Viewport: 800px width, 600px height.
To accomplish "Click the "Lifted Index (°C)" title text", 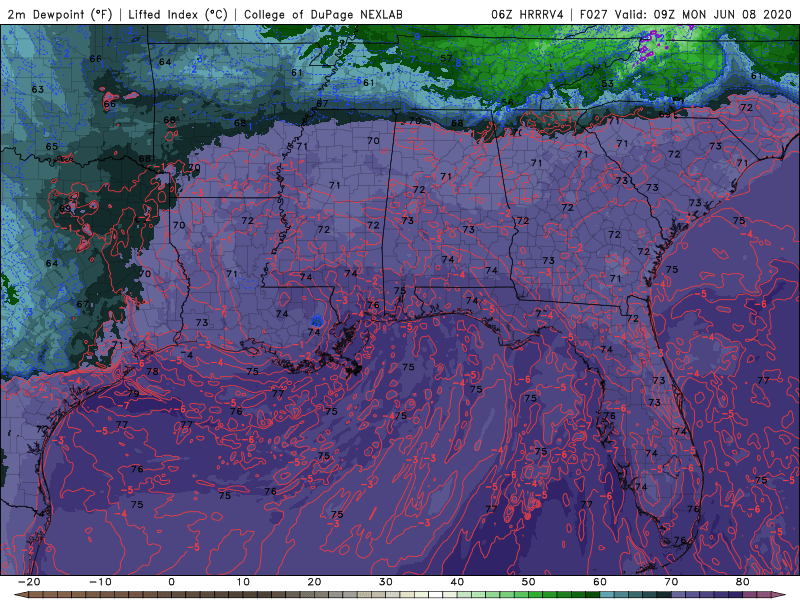I will pos(178,14).
